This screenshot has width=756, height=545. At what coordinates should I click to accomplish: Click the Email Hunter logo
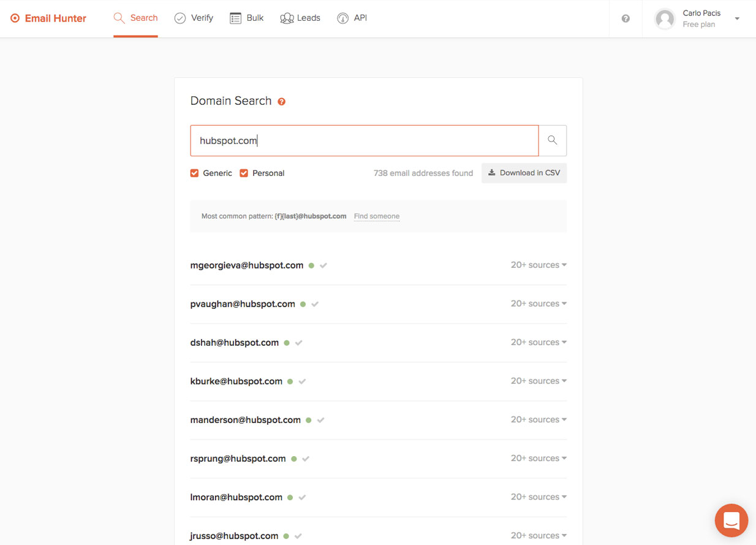[x=48, y=18]
